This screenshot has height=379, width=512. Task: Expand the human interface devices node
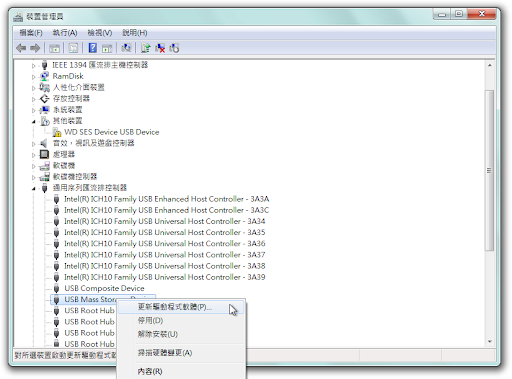[x=33, y=88]
